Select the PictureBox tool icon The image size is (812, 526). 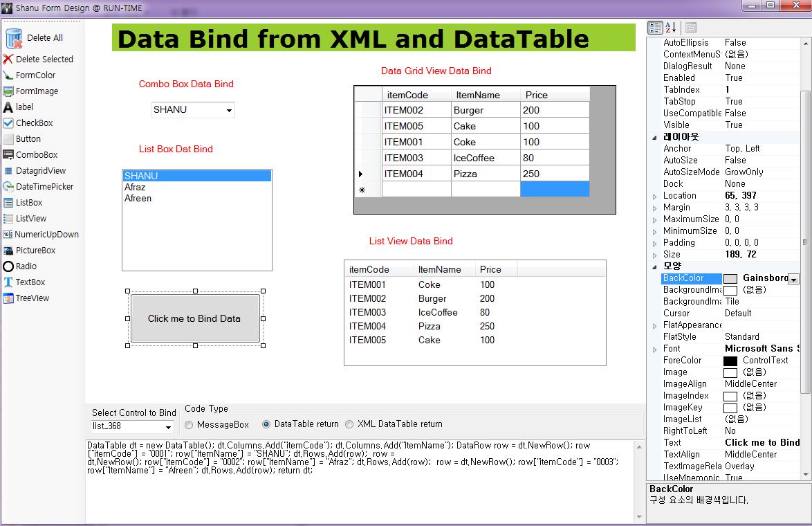pos(8,251)
